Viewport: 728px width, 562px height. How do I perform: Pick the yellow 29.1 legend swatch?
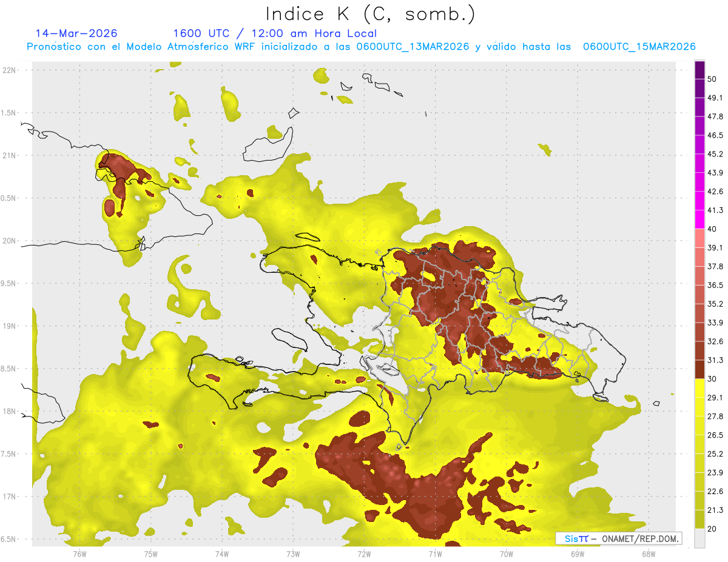click(x=699, y=388)
